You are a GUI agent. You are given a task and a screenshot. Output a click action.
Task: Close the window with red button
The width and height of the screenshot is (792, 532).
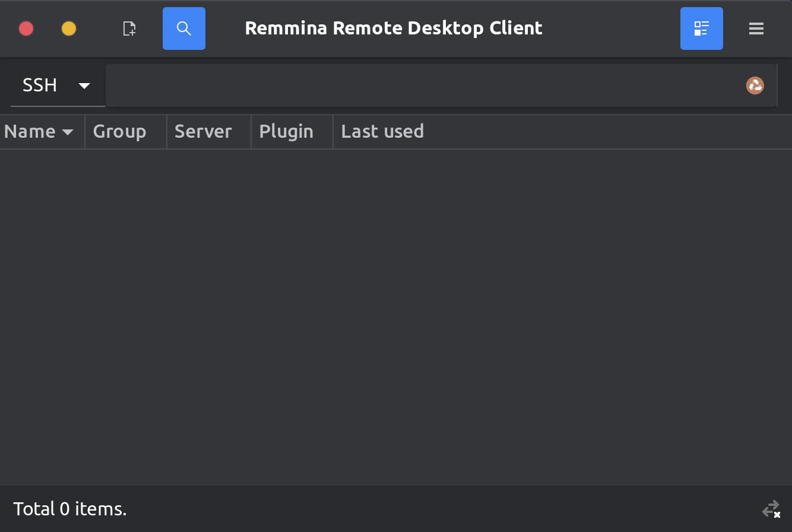click(26, 28)
